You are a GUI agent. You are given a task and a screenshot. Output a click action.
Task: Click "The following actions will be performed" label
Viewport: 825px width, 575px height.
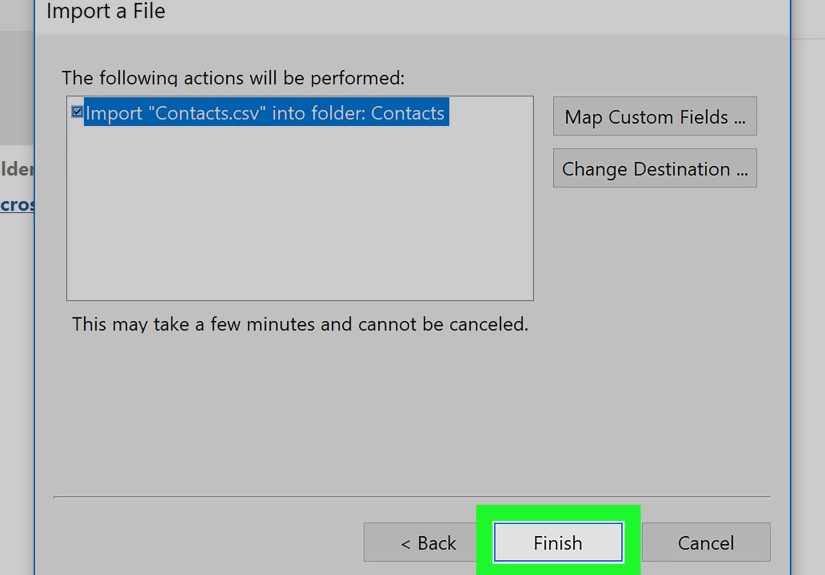tap(233, 77)
